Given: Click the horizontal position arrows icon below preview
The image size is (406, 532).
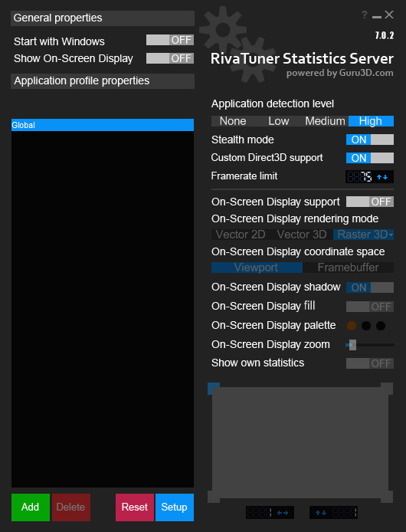Looking at the screenshot, I should tap(283, 513).
